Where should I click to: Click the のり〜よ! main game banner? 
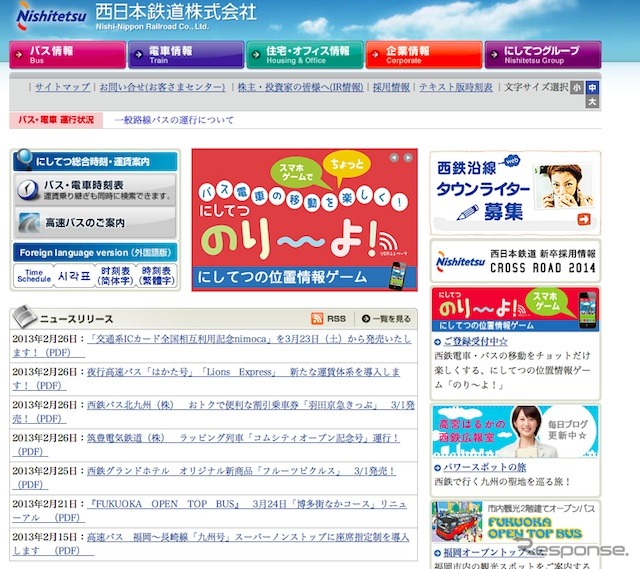coord(304,220)
